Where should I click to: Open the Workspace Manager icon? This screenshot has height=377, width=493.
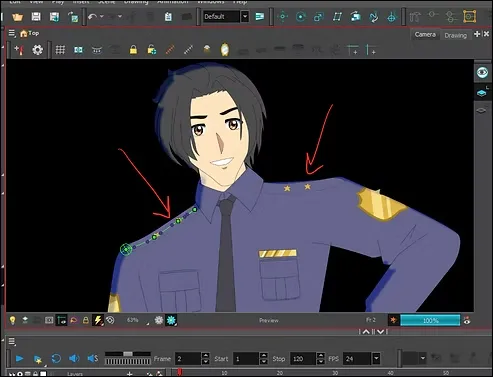pyautogui.click(x=260, y=17)
